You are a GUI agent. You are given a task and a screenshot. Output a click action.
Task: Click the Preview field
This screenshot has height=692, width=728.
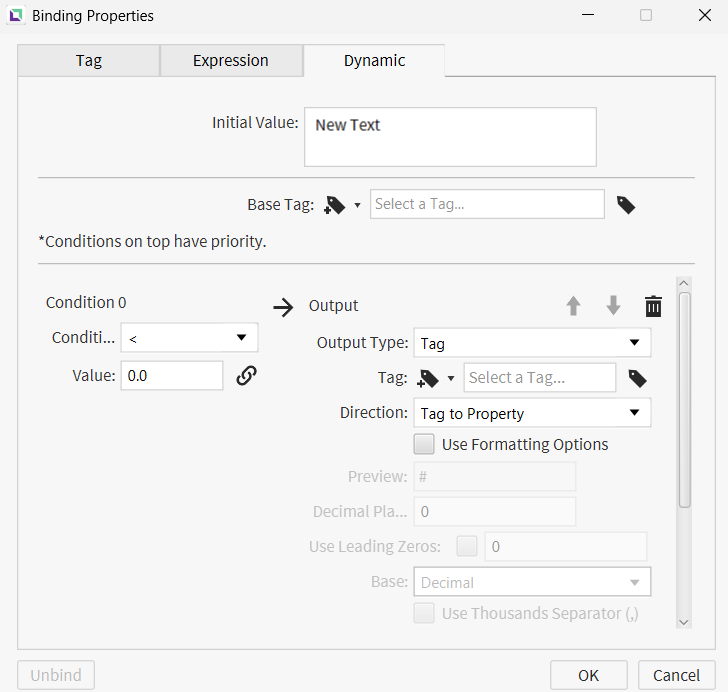click(494, 477)
